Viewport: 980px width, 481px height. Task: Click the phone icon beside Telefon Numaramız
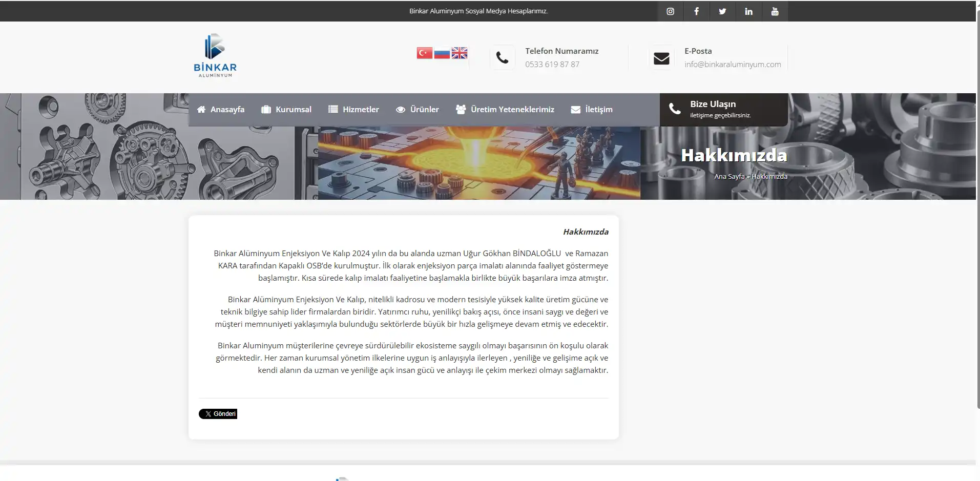tap(503, 57)
